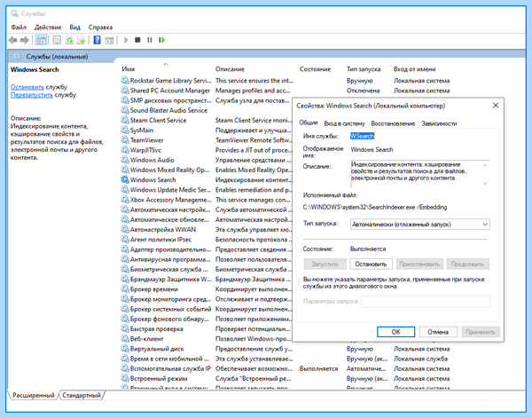Close the Windows Search properties dialog
This screenshot has height=418, width=532.
pos(496,106)
